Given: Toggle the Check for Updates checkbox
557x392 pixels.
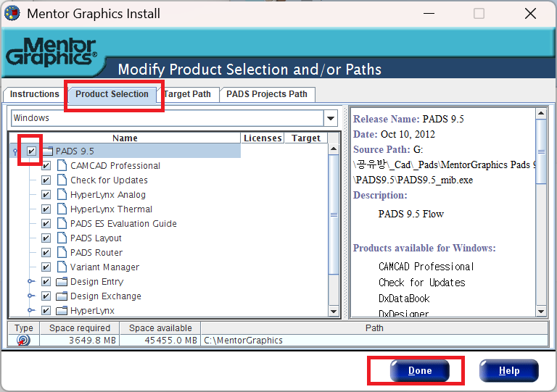Looking at the screenshot, I should point(46,180).
